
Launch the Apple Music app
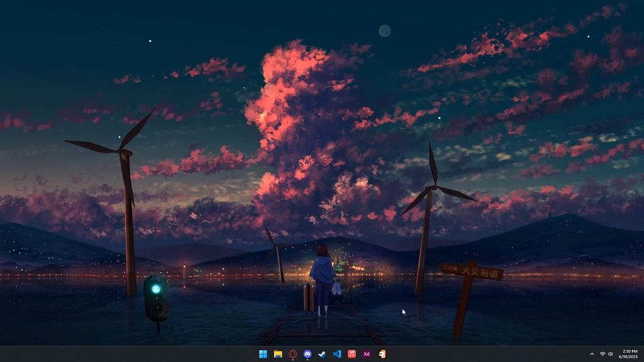[x=353, y=354]
